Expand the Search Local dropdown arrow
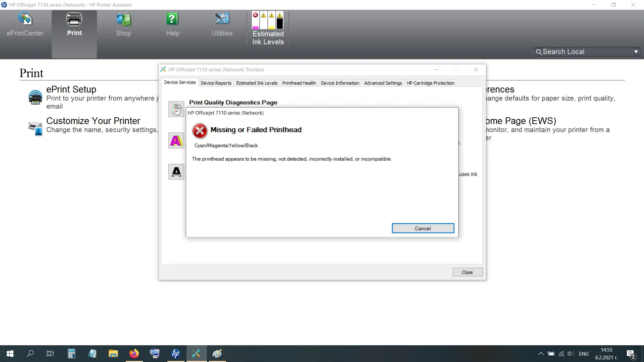 point(636,52)
